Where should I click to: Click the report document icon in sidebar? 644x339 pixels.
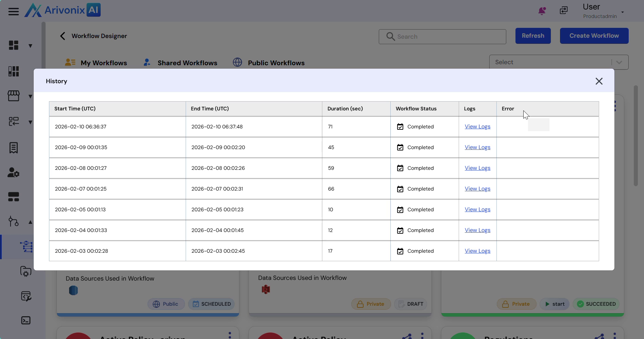(14, 148)
